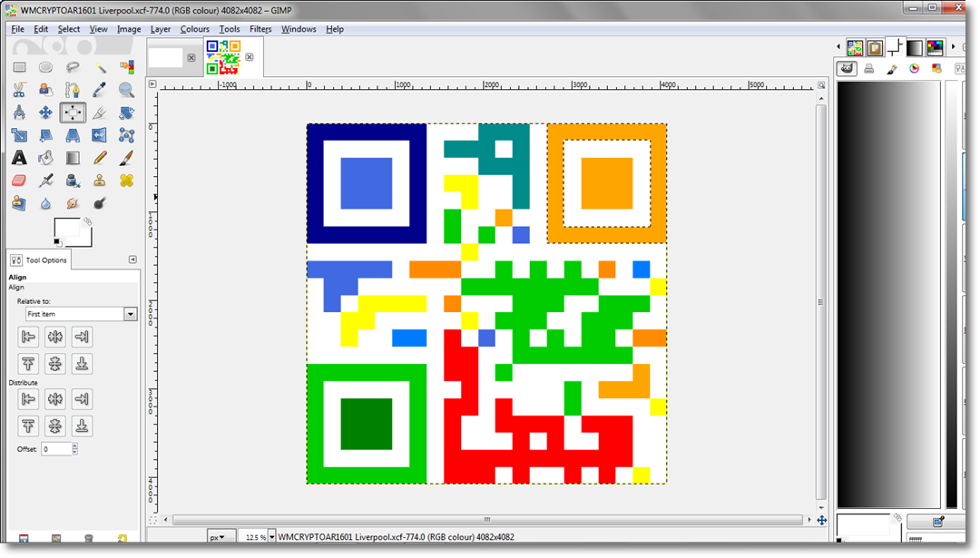Pick the Clone stamp tool

point(100,181)
